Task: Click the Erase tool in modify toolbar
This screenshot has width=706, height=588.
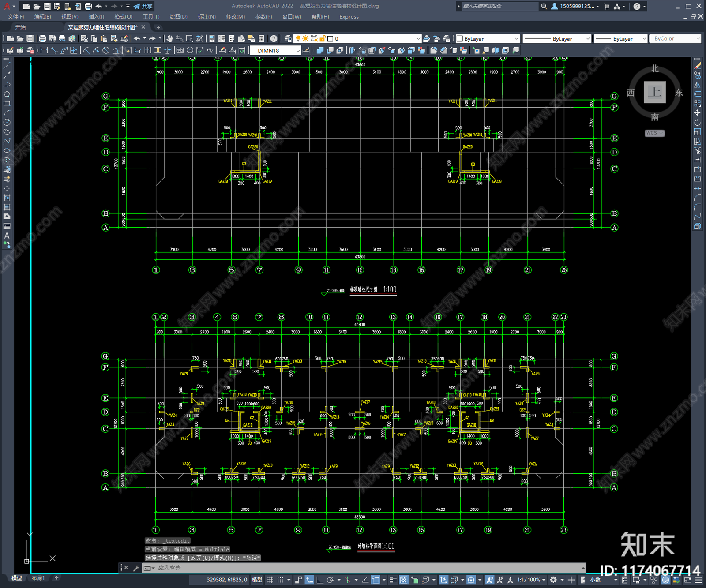Action: 697,65
